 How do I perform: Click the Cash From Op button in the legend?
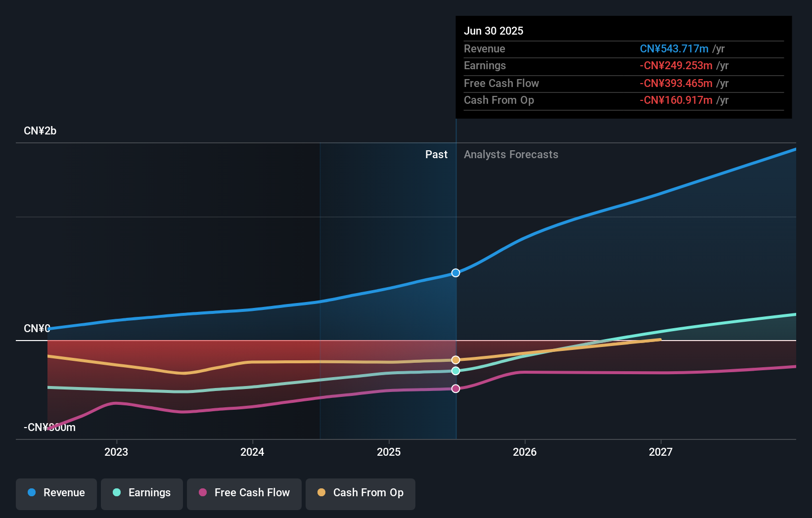360,493
